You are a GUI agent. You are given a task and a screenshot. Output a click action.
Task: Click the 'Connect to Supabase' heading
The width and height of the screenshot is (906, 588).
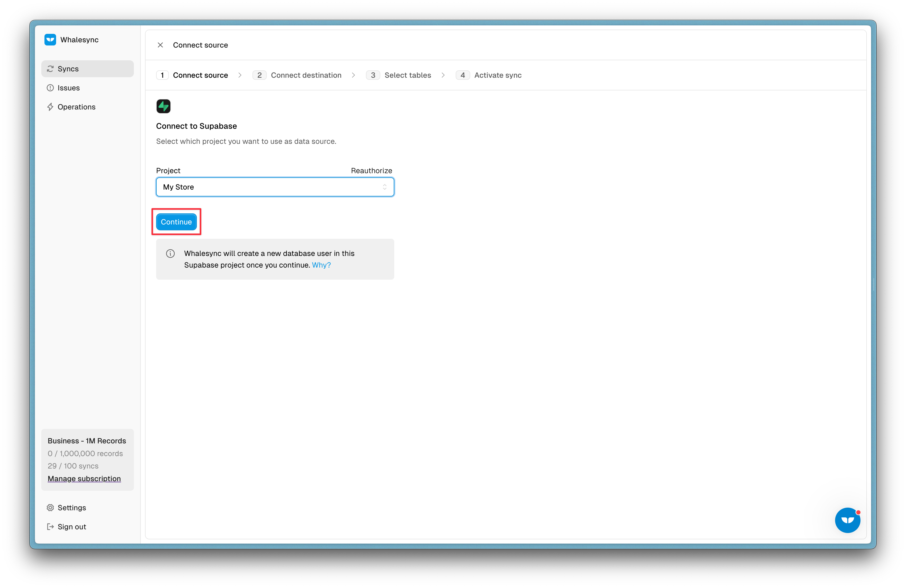(196, 126)
